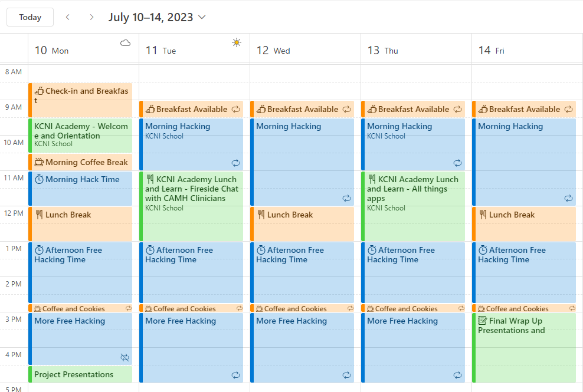The height and width of the screenshot is (392, 583).
Task: Select the 14 Fri day header
Action: pos(492,51)
